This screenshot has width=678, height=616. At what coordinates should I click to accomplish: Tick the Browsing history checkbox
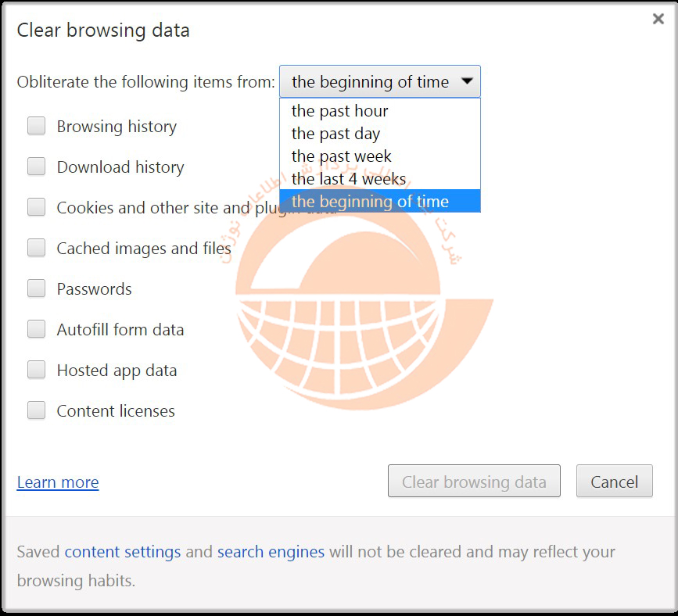coord(37,126)
